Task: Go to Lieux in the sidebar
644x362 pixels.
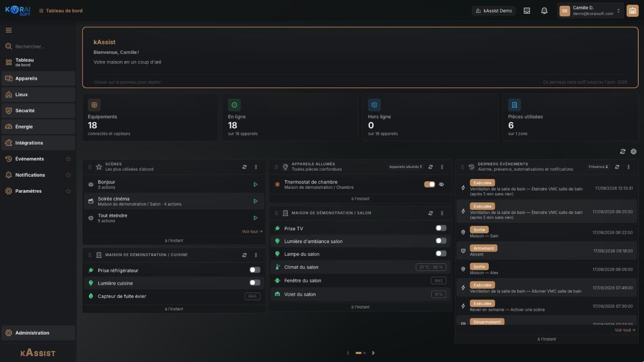Action: pos(38,95)
